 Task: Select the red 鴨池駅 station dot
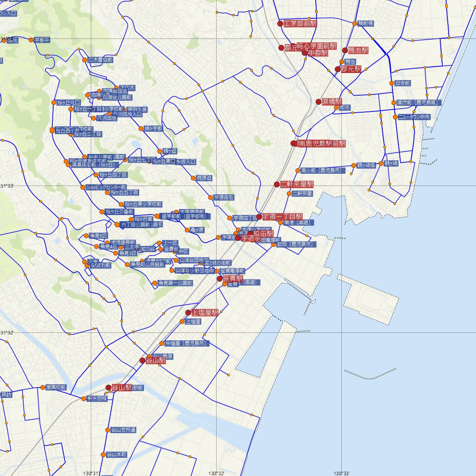(x=345, y=50)
